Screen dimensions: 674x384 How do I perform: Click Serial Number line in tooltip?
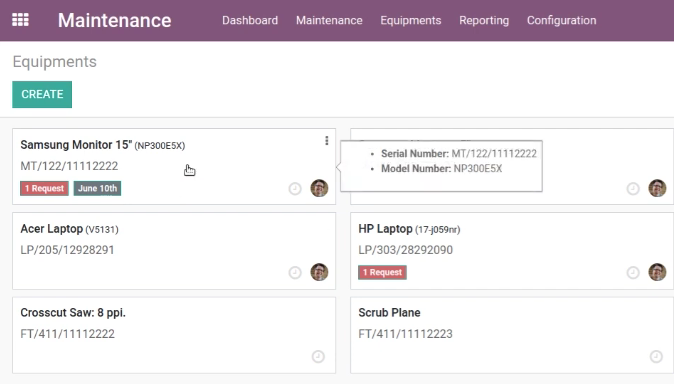click(x=459, y=154)
